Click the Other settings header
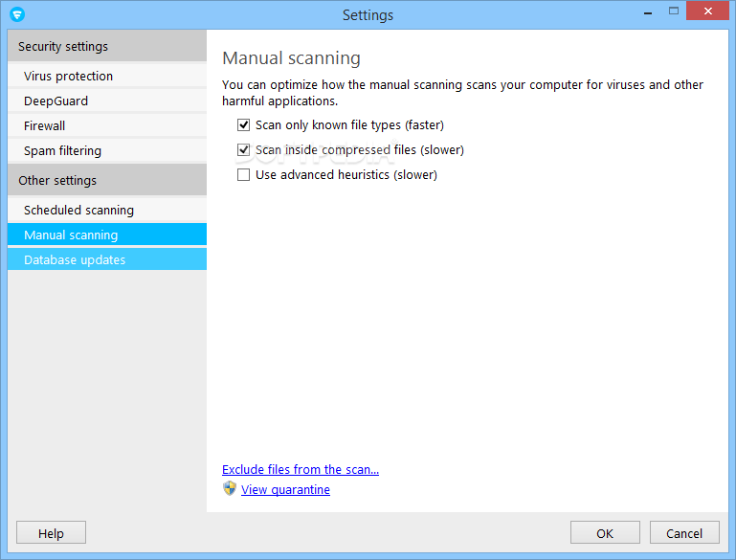 107,180
